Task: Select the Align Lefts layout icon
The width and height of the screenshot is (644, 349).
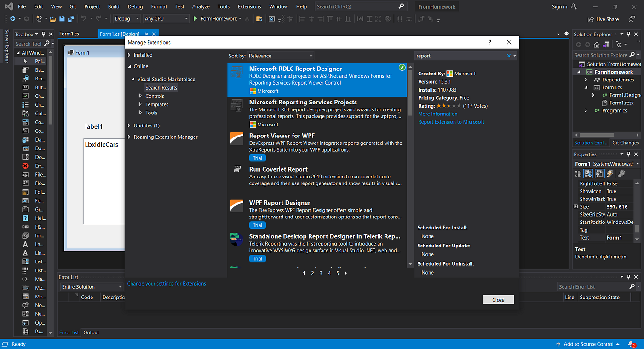Action: (x=301, y=19)
